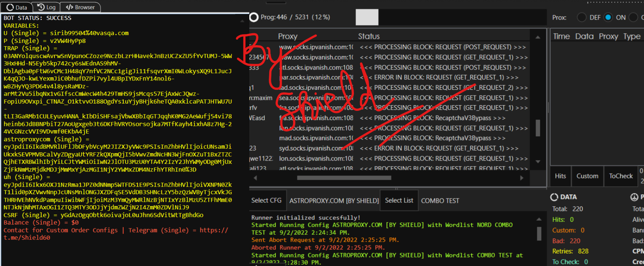The height and width of the screenshot is (266, 644).
Task: Click the PROCESSING BLOCK: REQUEST (GET_REQUEST_2) status
Action: (x=444, y=88)
